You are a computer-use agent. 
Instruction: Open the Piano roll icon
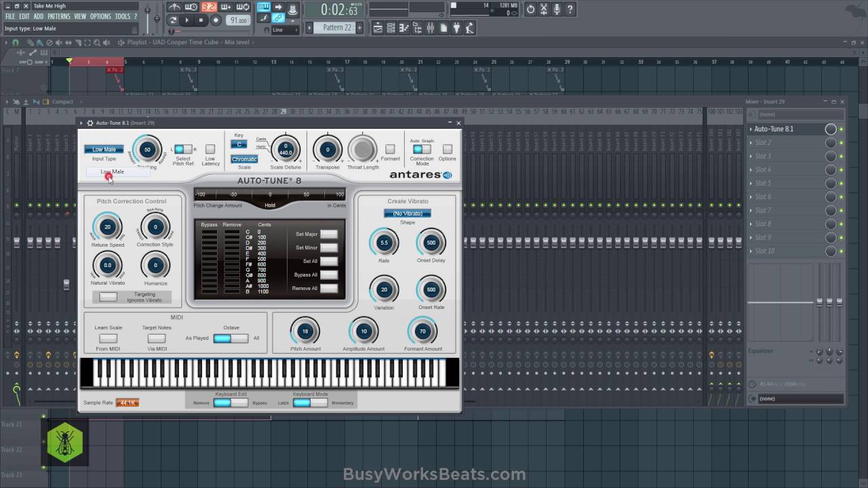point(404,28)
